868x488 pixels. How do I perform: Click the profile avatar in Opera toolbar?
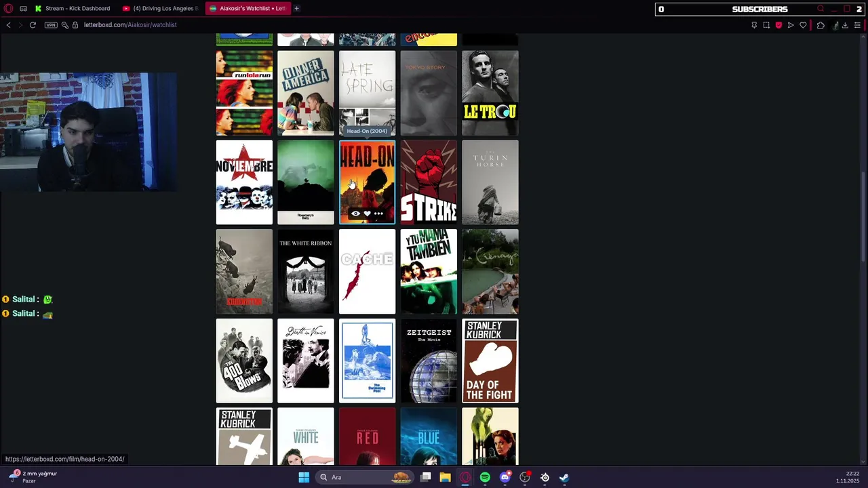click(835, 25)
